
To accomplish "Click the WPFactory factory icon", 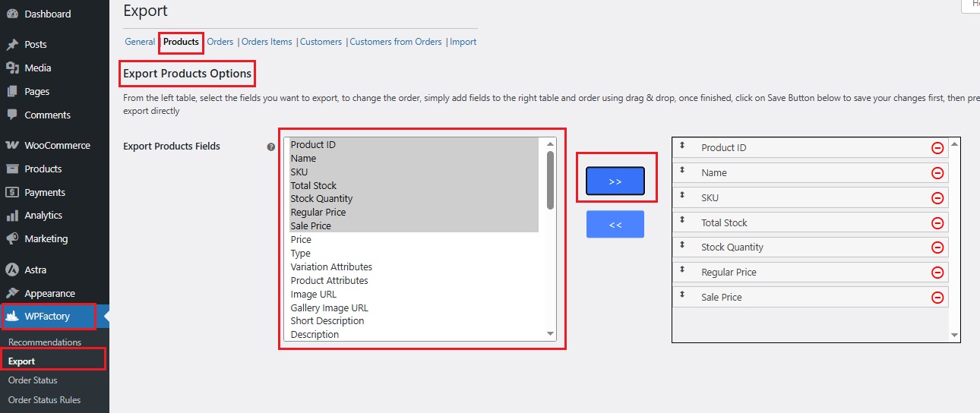I will [13, 316].
